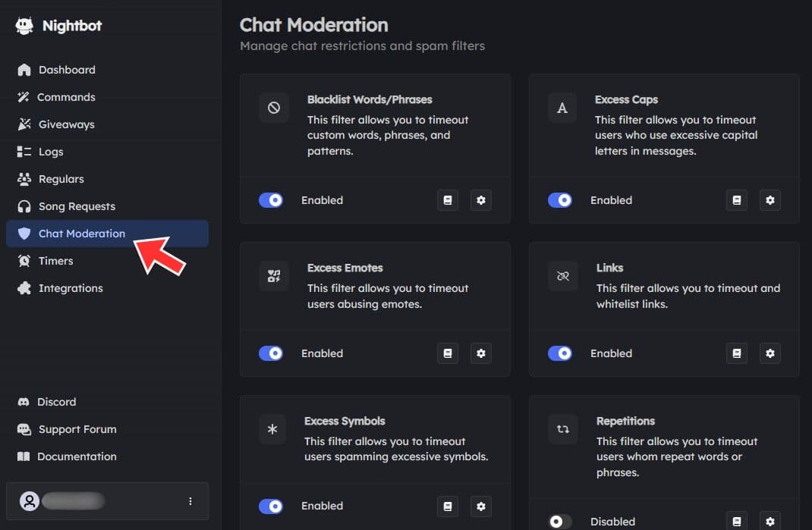Open the Discord link

[57, 402]
